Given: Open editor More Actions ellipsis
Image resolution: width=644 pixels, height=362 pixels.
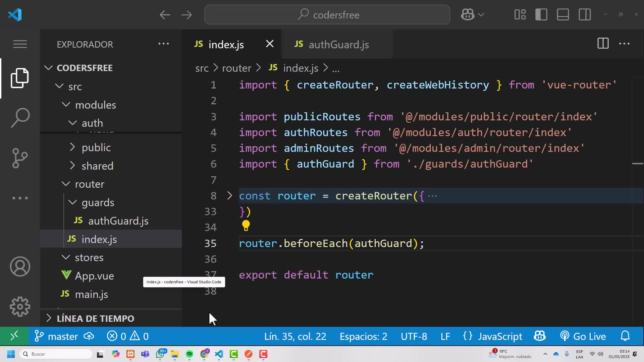Looking at the screenshot, I should point(624,44).
